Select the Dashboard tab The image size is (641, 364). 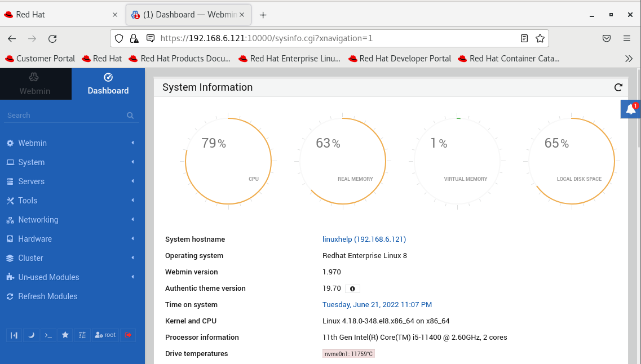pos(108,84)
